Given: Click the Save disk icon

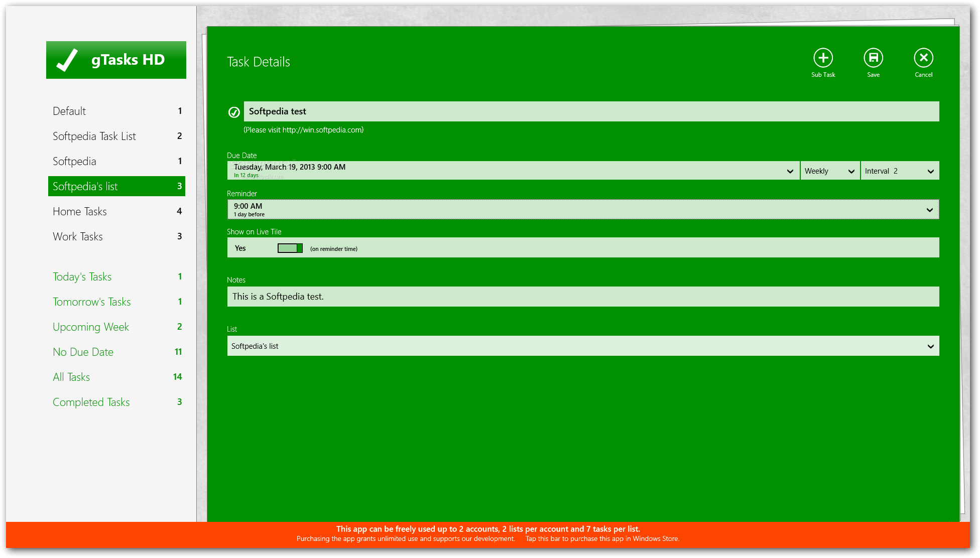Looking at the screenshot, I should (x=873, y=58).
